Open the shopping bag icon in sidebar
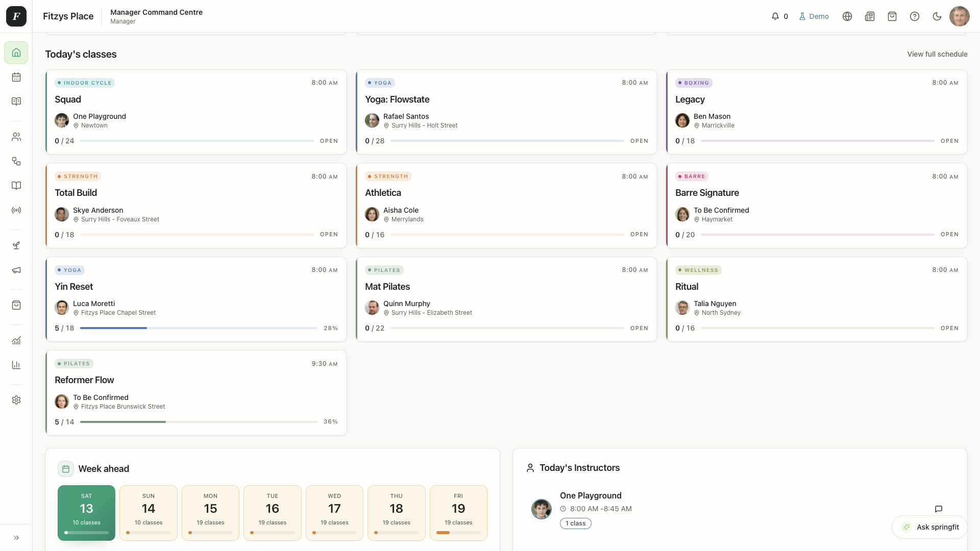 [x=16, y=305]
